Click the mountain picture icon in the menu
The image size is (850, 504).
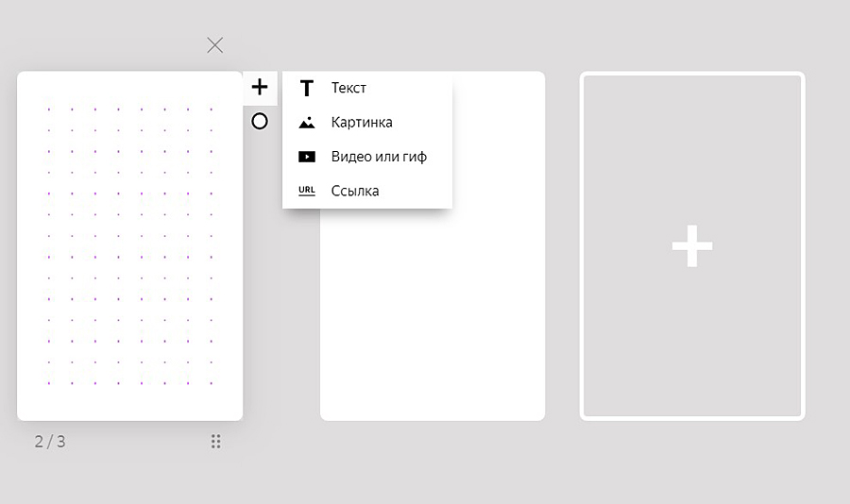pyautogui.click(x=306, y=123)
